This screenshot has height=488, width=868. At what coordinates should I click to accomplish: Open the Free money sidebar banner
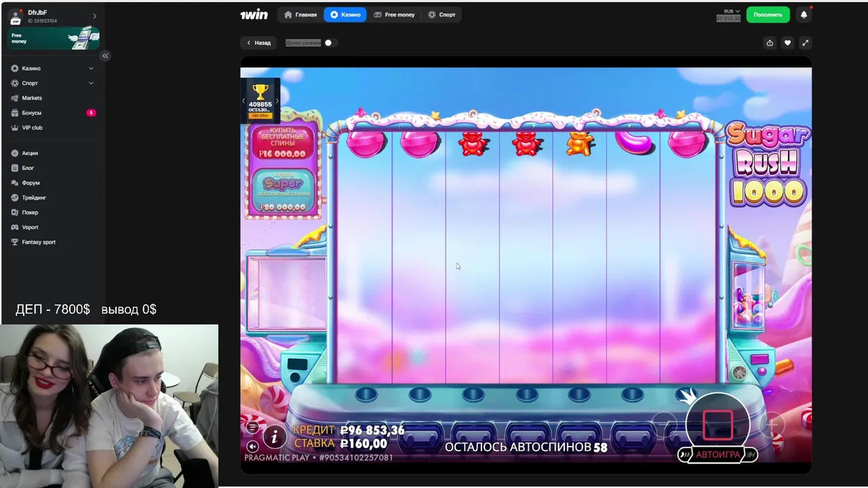tap(54, 38)
